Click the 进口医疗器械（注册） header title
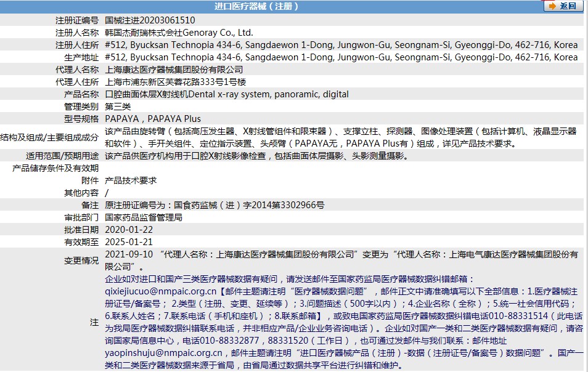Image resolution: width=588 pixels, height=372 pixels. 256,6
